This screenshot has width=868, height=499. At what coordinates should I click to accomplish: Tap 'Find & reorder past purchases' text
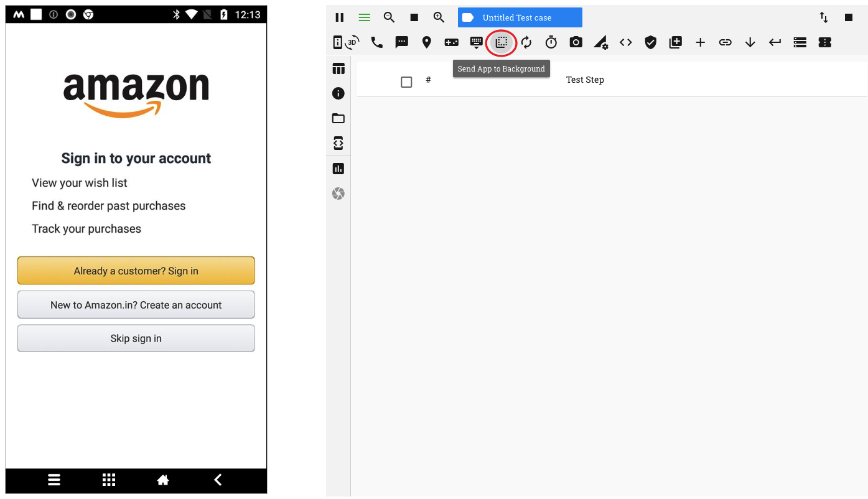click(x=109, y=206)
